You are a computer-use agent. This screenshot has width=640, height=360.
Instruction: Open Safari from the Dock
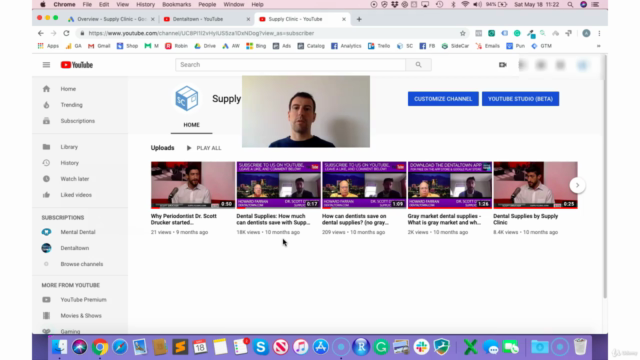pos(120,347)
